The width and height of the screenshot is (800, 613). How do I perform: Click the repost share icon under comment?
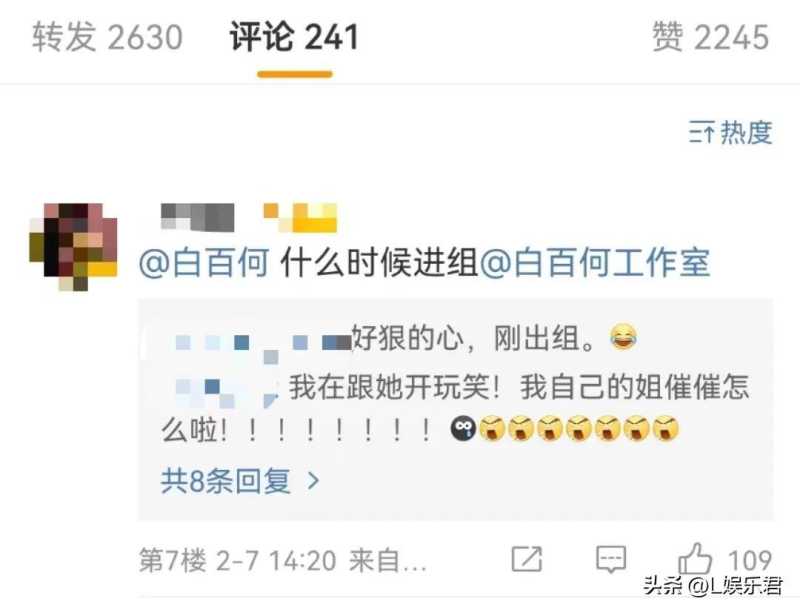(x=527, y=559)
